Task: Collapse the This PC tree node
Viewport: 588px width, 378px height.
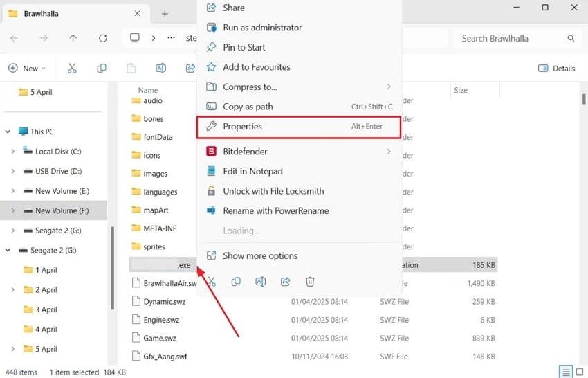Action: point(8,132)
